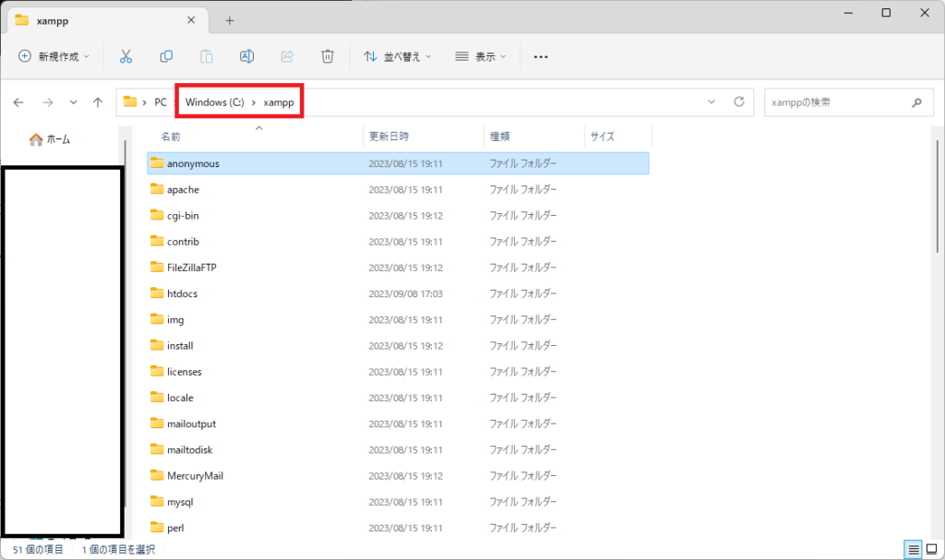Sort by 名前 column header
Screen dimensions: 945x560
pyautogui.click(x=171, y=137)
